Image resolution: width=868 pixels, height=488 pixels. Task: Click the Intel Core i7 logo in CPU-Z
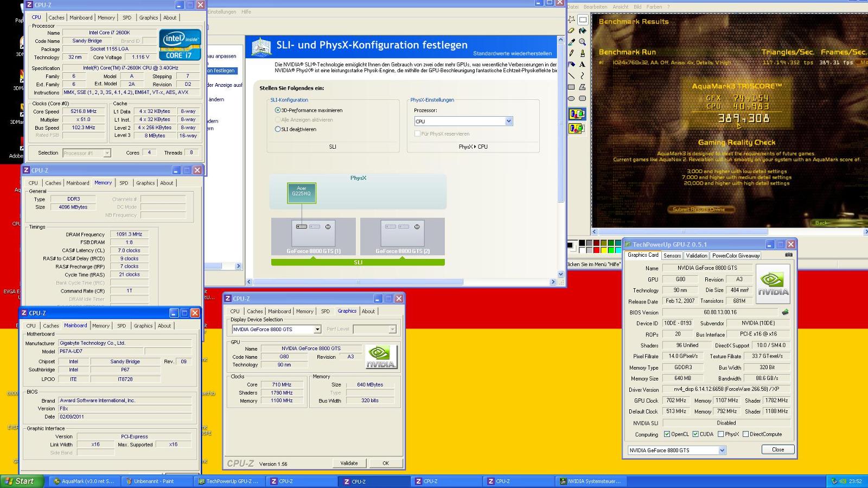click(x=180, y=45)
